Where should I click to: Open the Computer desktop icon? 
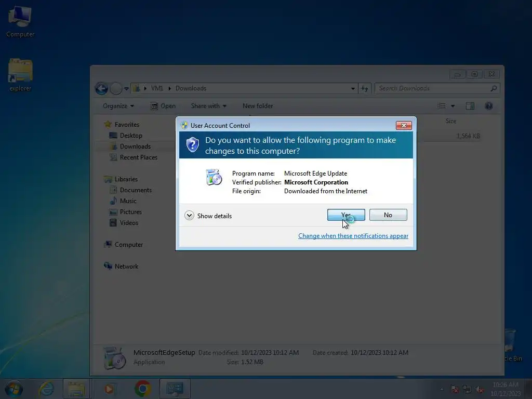pyautogui.click(x=20, y=22)
